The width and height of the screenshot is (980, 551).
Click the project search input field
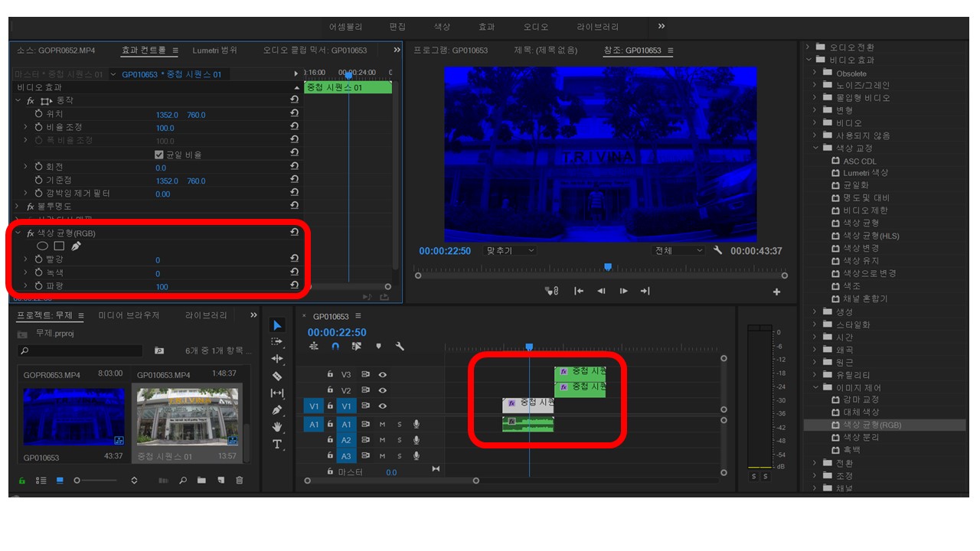click(x=80, y=350)
